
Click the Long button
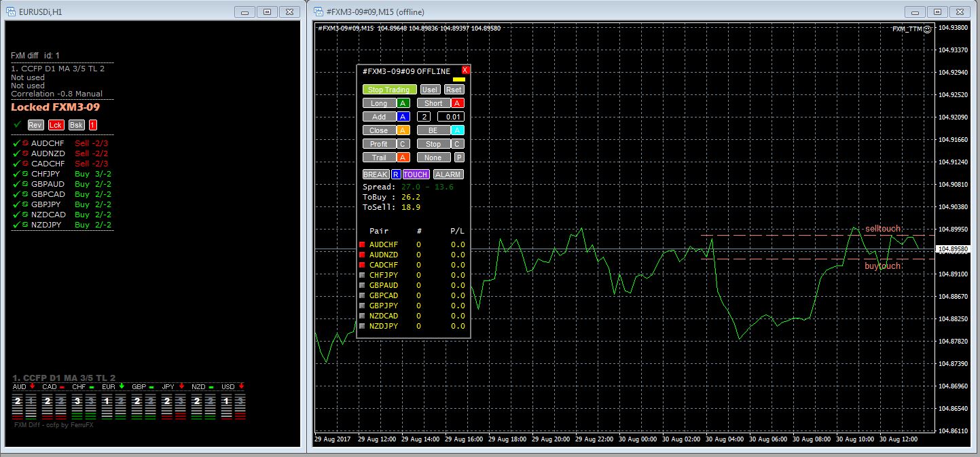[380, 103]
